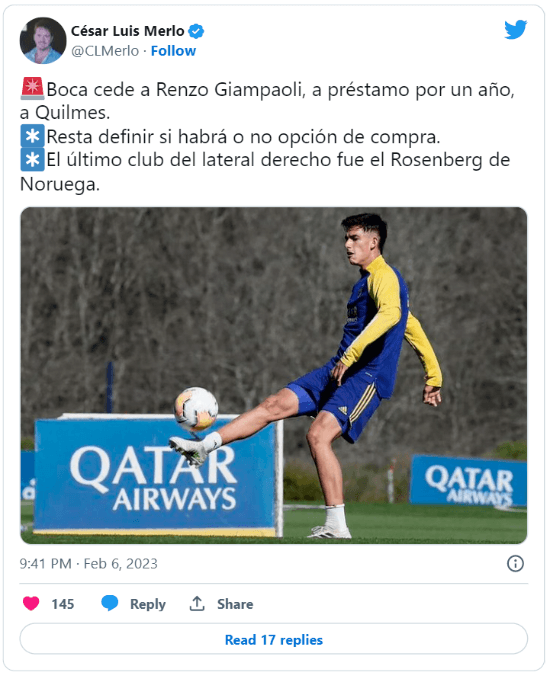This screenshot has height=682, width=550.
Task: Open the César Luis Merlo display name
Action: pyautogui.click(x=128, y=31)
